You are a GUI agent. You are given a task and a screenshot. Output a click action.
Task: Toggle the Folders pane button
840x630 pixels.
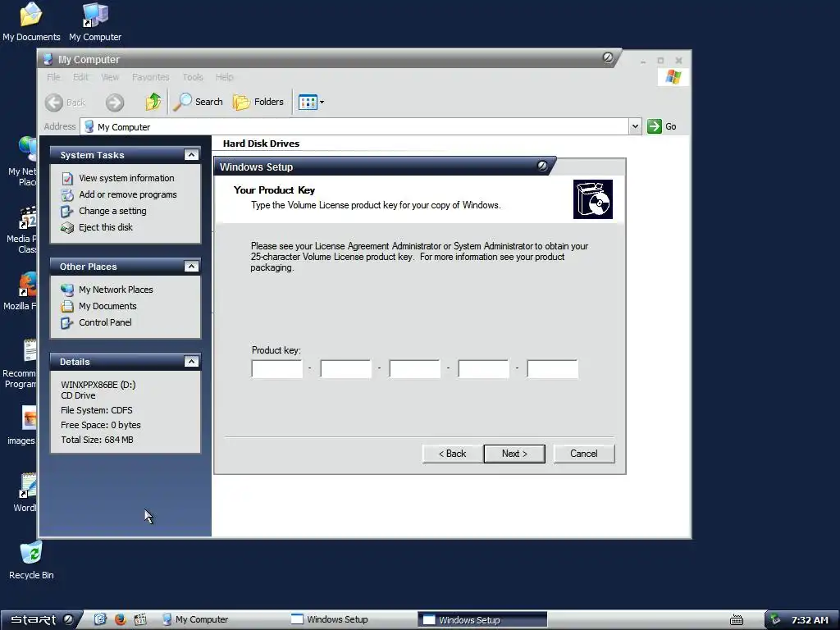[x=258, y=102]
